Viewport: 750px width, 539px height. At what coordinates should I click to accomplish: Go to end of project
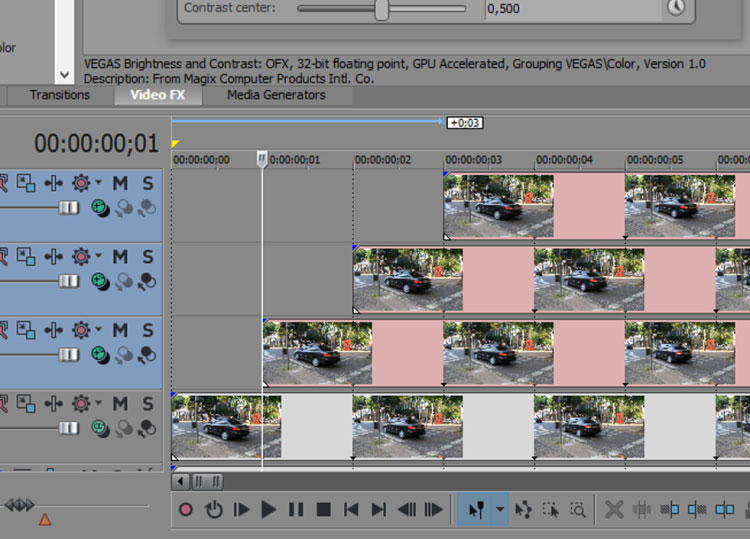378,510
